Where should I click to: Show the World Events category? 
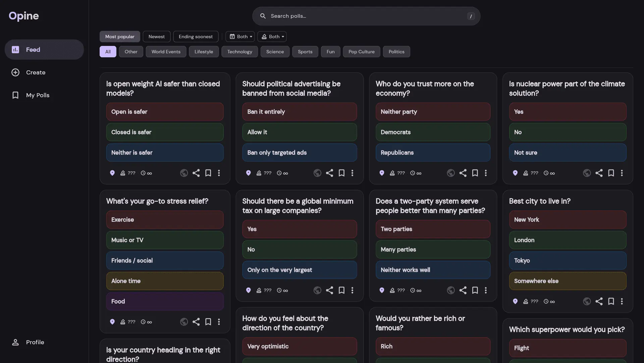tap(166, 52)
